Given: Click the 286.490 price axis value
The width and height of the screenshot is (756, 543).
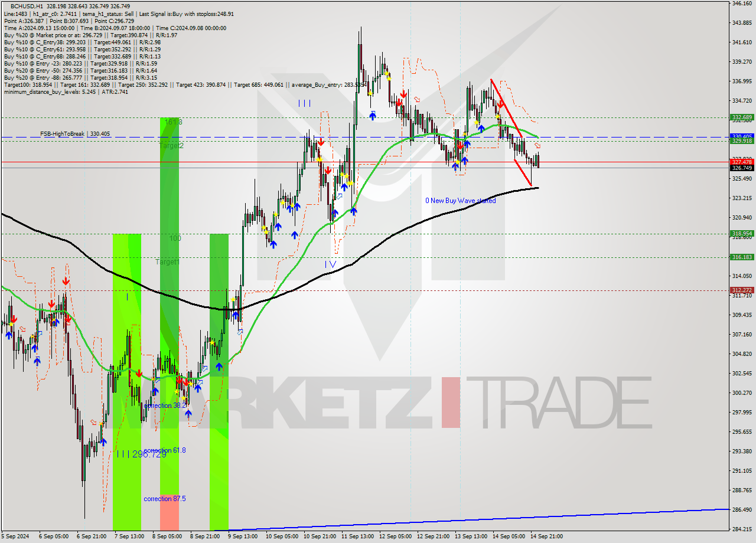Looking at the screenshot, I should (x=742, y=510).
